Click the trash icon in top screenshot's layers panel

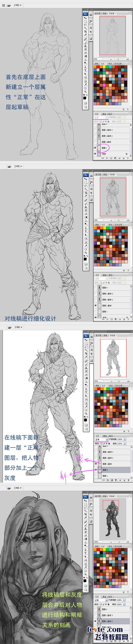[x=128, y=158]
